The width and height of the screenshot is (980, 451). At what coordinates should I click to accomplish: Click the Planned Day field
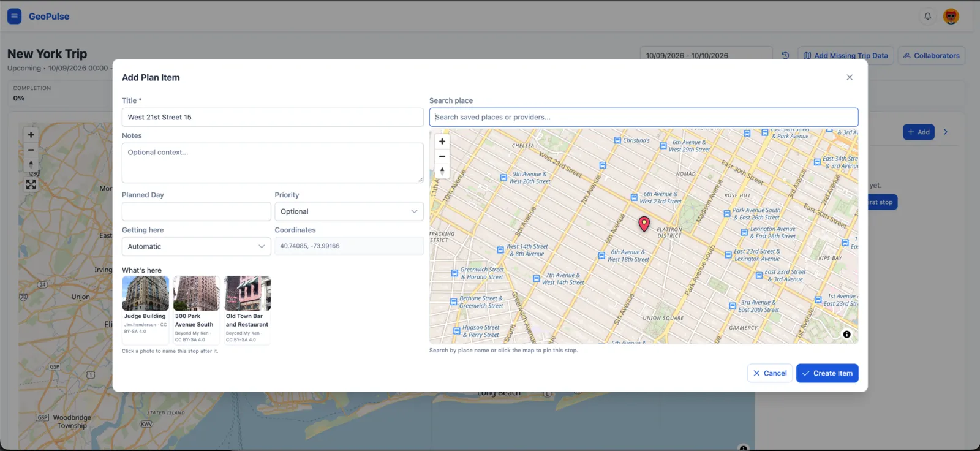point(196,211)
